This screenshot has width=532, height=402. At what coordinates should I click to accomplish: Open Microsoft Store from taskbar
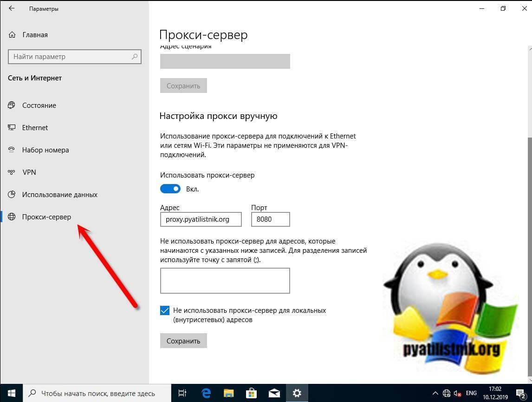click(251, 393)
